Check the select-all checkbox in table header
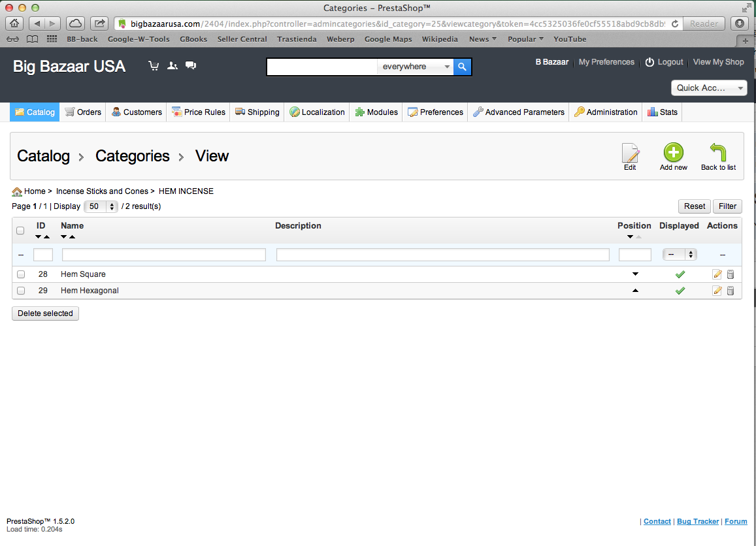Screen dimensions: 756x546 point(20,231)
